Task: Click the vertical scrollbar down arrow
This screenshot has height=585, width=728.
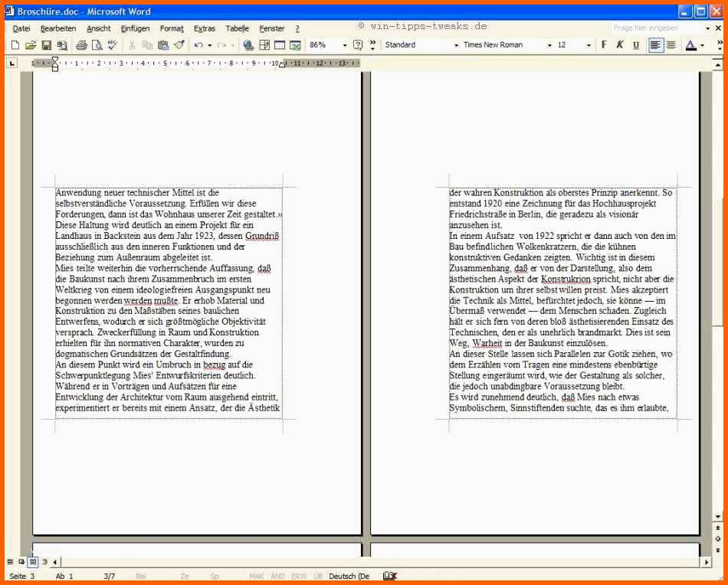Action: [718, 517]
